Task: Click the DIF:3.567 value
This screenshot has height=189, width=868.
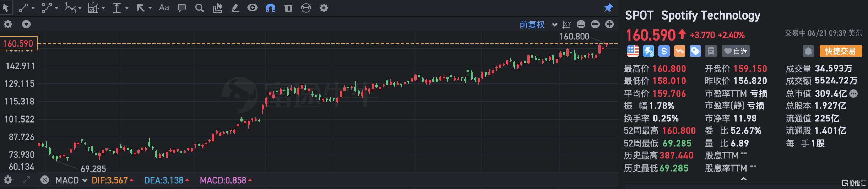Action: 110,180
